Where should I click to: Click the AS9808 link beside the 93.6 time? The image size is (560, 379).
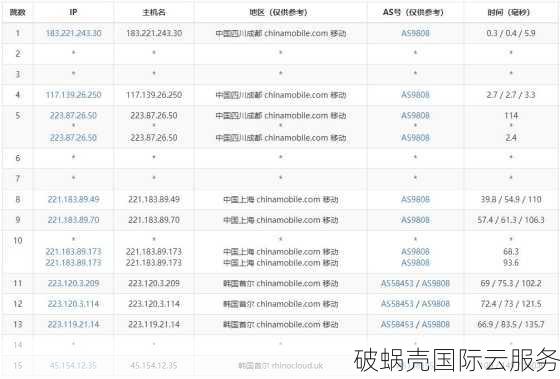[x=415, y=263]
